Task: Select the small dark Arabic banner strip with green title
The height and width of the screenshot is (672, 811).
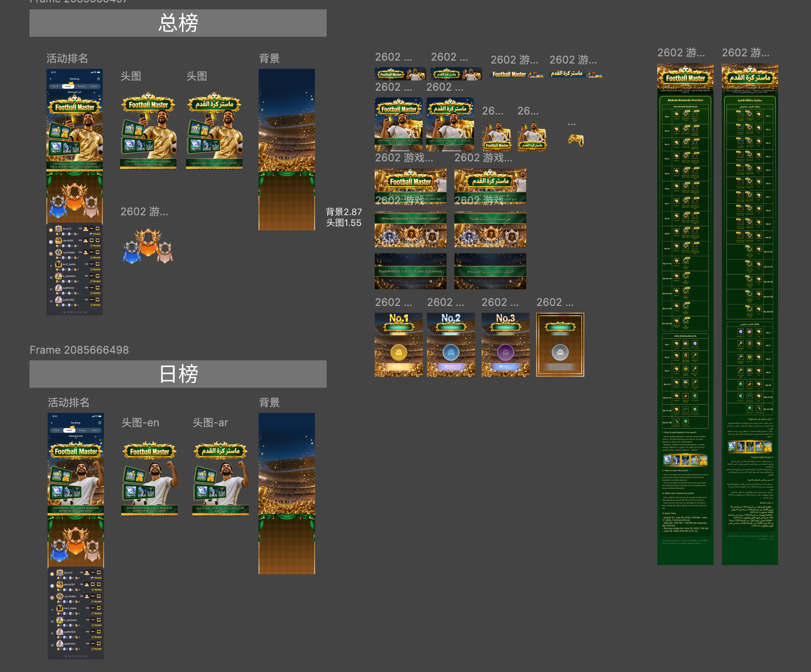Action: click(x=456, y=74)
